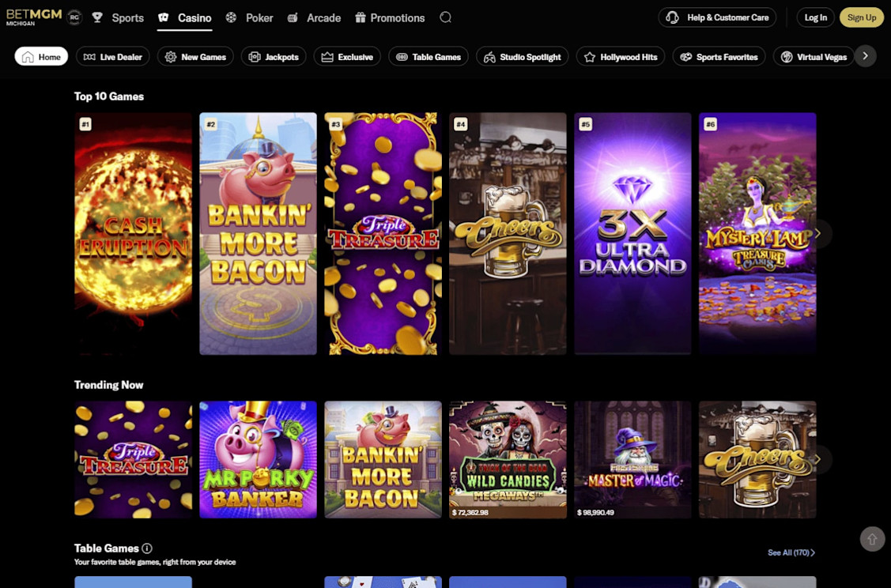
Task: Open Bankin' More Bacon in Trending Now
Action: coord(383,460)
